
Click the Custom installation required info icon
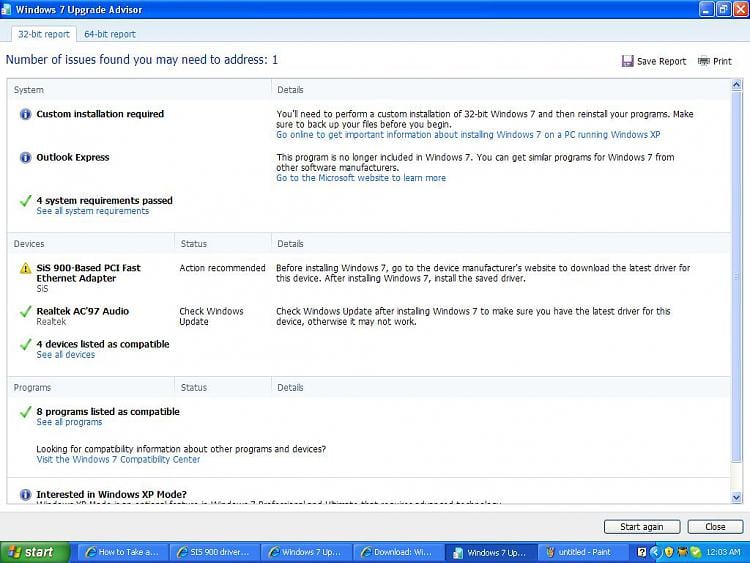pos(25,114)
